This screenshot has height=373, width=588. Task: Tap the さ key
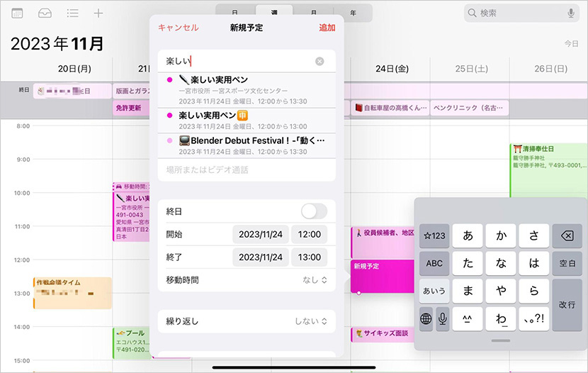click(x=534, y=235)
